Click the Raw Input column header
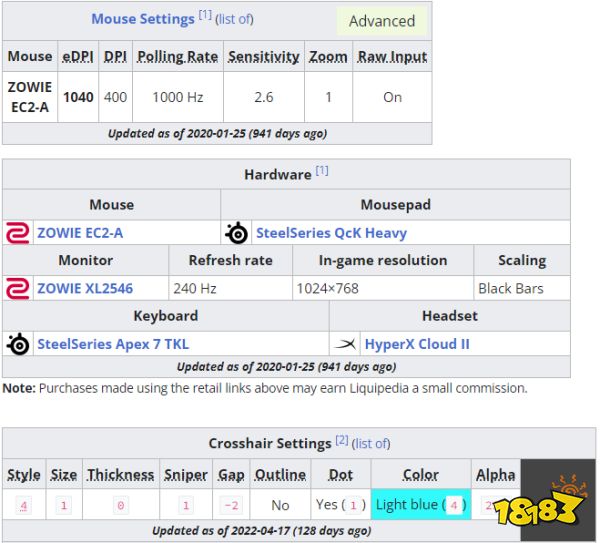The width and height of the screenshot is (600, 543). [392, 57]
